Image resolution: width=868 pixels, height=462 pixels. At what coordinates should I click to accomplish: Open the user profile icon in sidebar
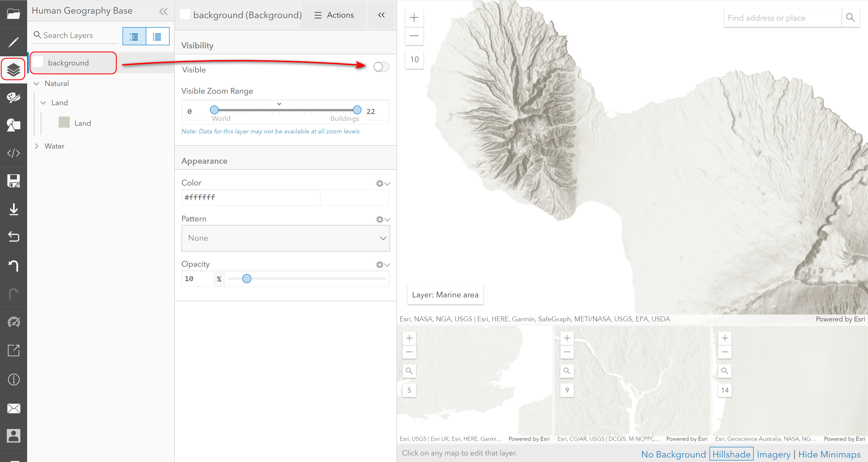point(14,436)
